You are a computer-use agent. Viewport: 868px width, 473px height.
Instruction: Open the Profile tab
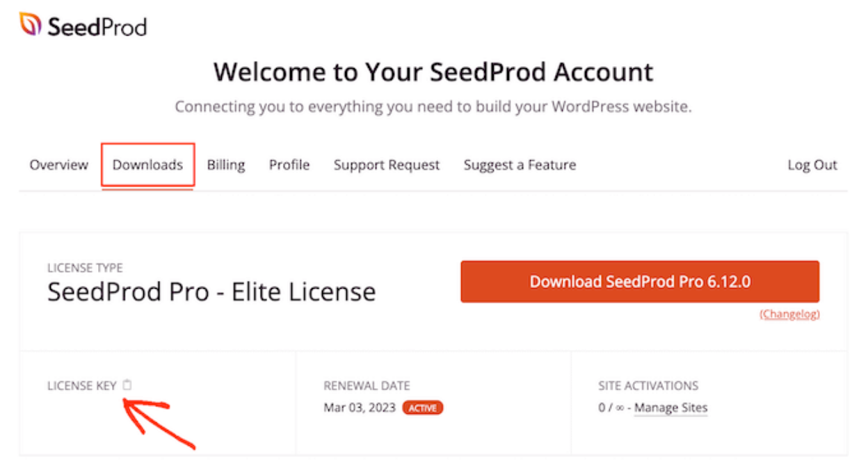[289, 165]
